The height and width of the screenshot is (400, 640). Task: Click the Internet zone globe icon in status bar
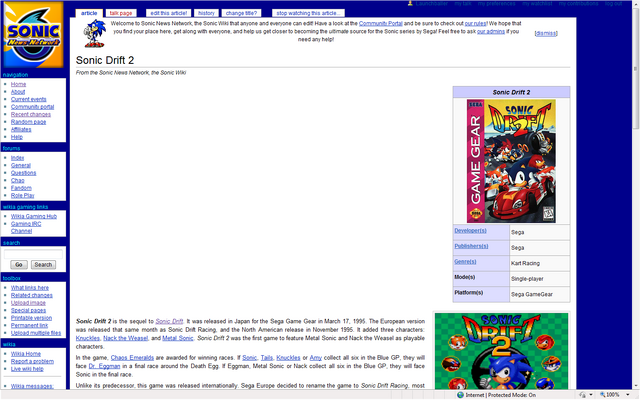460,395
